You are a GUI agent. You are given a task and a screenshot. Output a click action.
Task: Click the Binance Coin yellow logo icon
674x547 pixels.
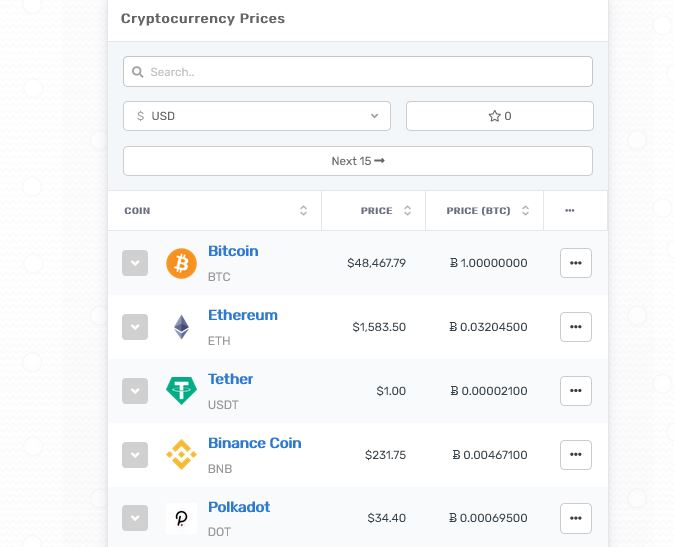(181, 454)
